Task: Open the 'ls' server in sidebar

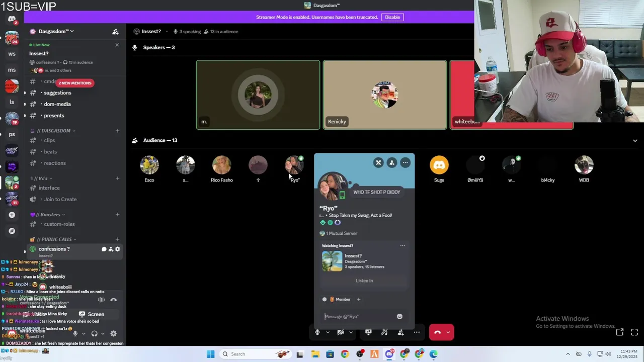Action: point(12,102)
